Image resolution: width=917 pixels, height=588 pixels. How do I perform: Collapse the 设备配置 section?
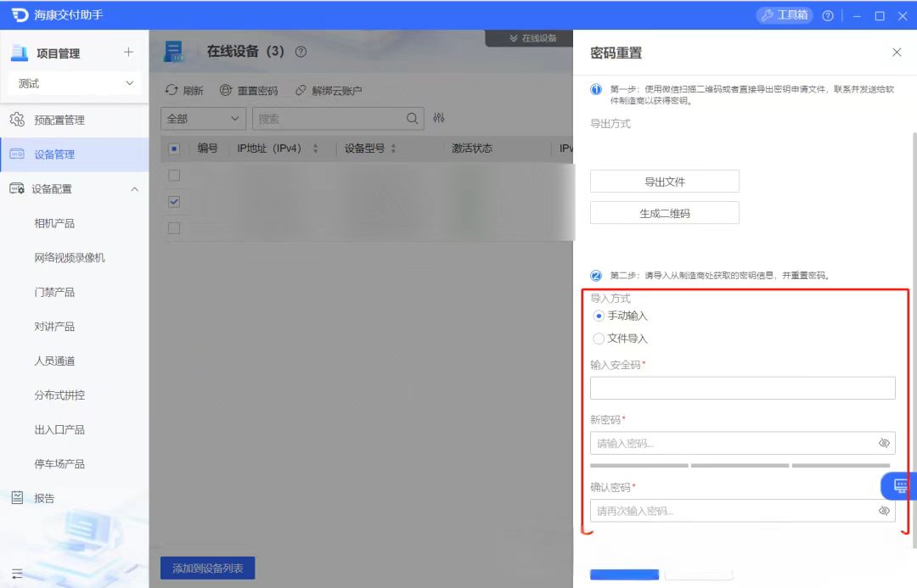click(134, 189)
